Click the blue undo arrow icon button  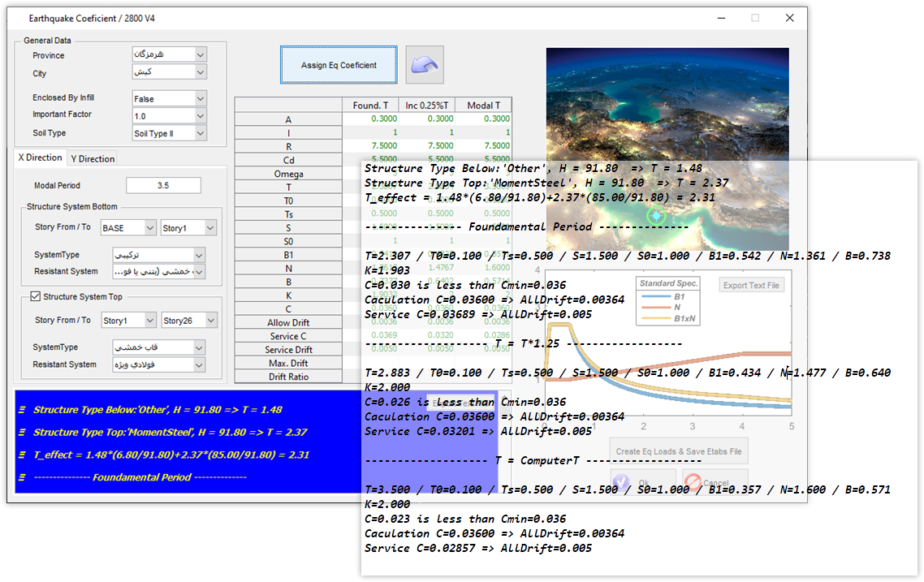[x=425, y=65]
